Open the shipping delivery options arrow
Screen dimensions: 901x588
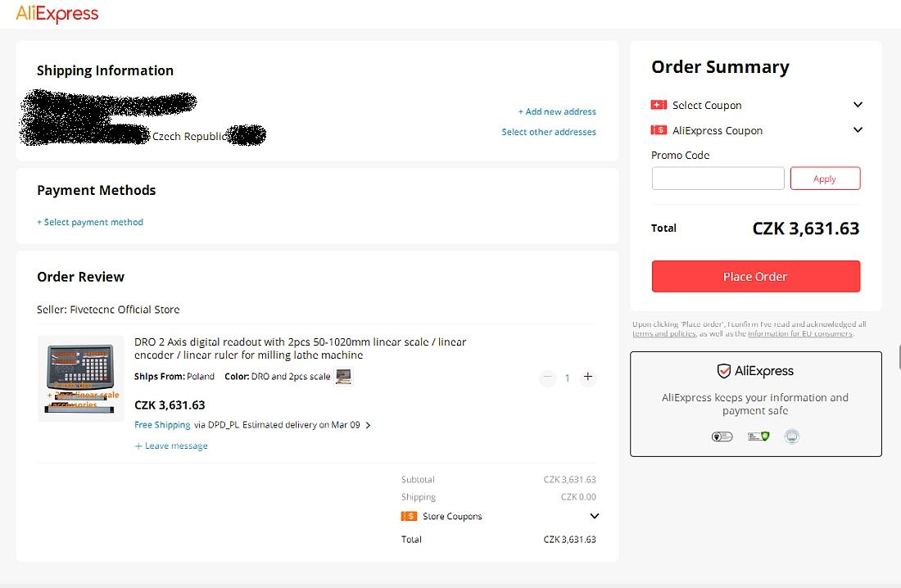point(369,425)
